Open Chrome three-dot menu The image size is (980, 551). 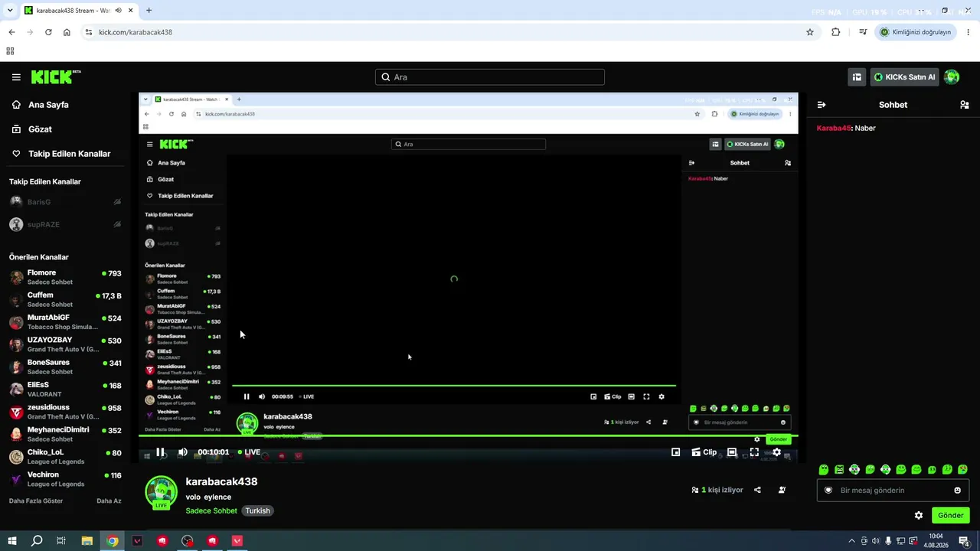(x=969, y=32)
